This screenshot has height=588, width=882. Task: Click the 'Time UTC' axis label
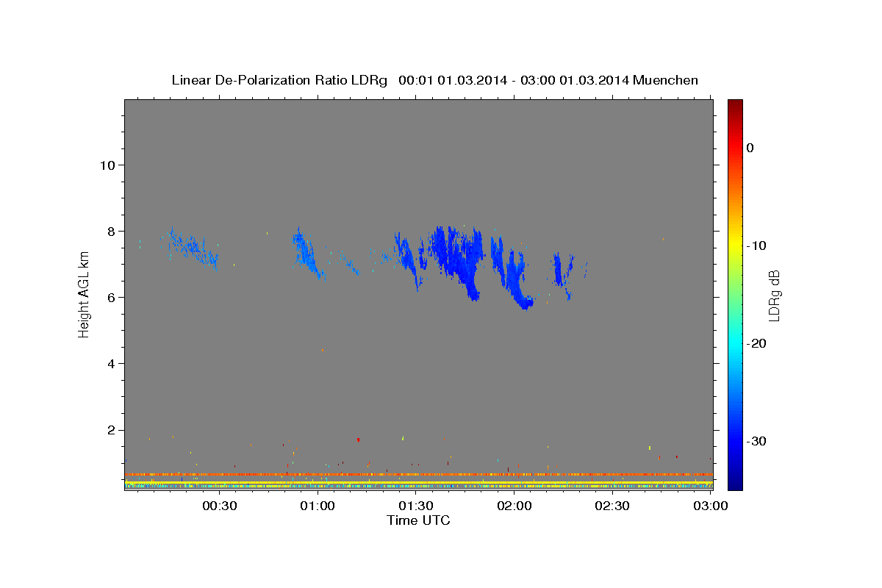tap(418, 521)
